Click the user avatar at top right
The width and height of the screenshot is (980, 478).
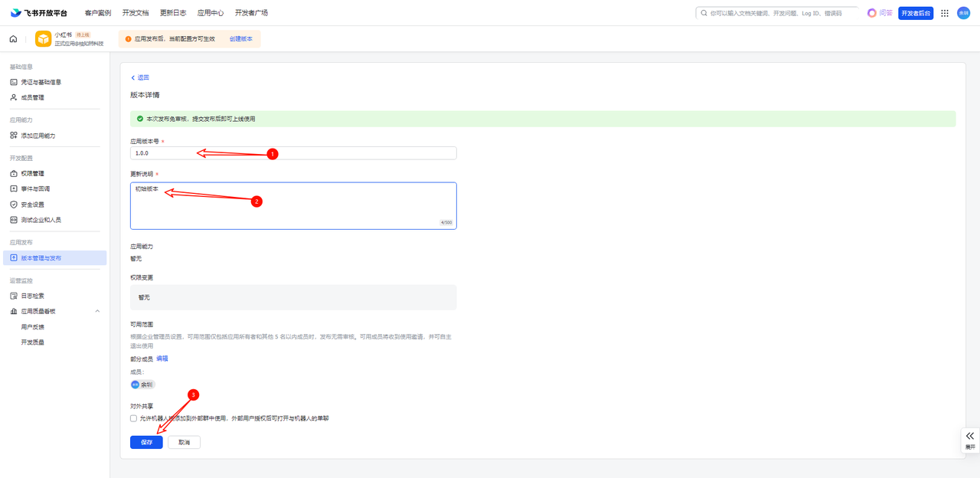coord(963,13)
